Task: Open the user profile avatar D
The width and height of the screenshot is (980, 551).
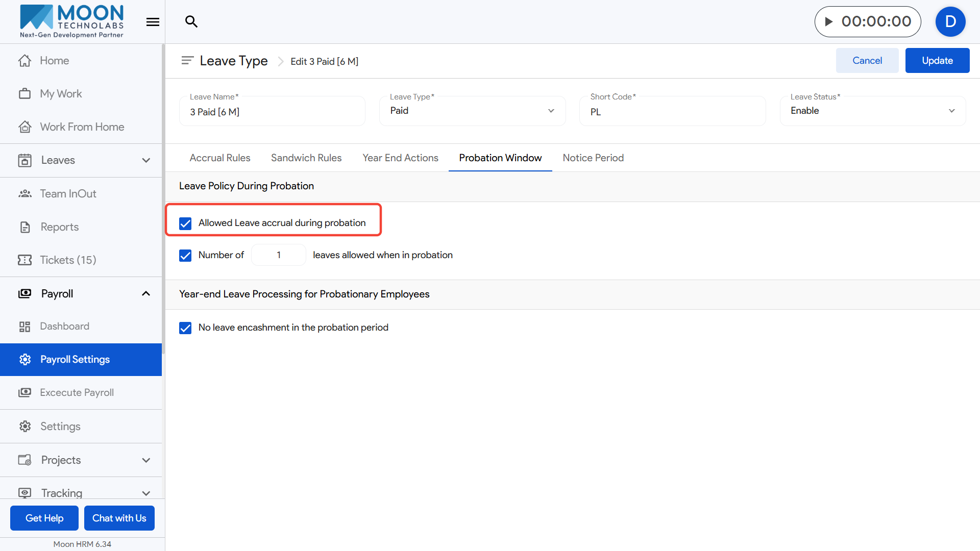Action: 950,21
